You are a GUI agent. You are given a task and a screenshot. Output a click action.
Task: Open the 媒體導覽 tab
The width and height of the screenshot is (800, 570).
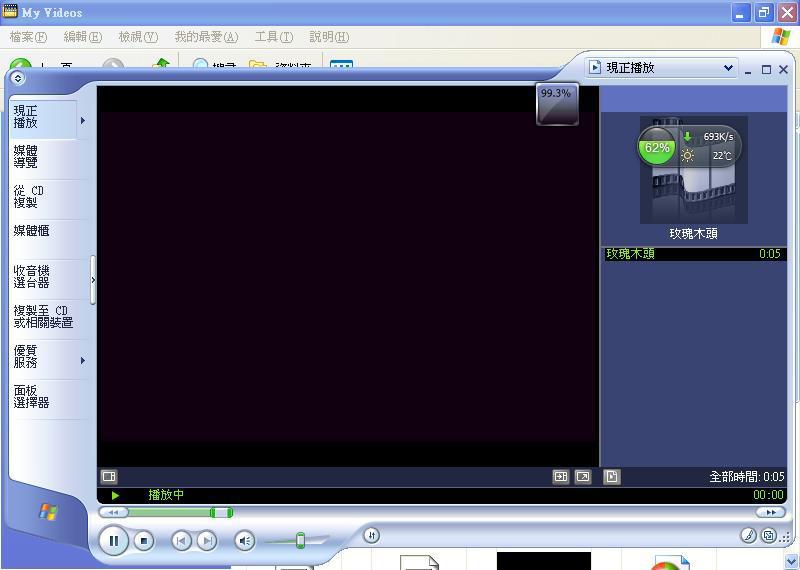tap(26, 156)
